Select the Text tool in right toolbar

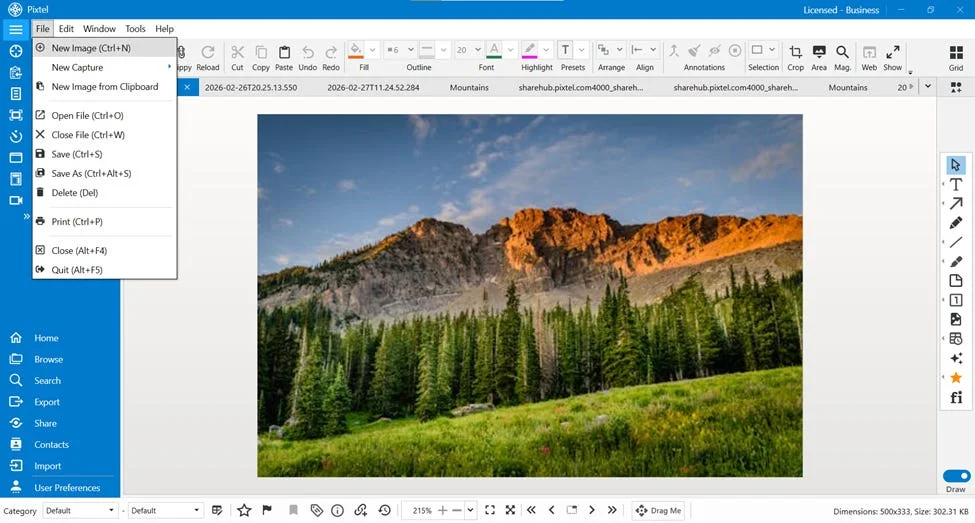click(956, 184)
